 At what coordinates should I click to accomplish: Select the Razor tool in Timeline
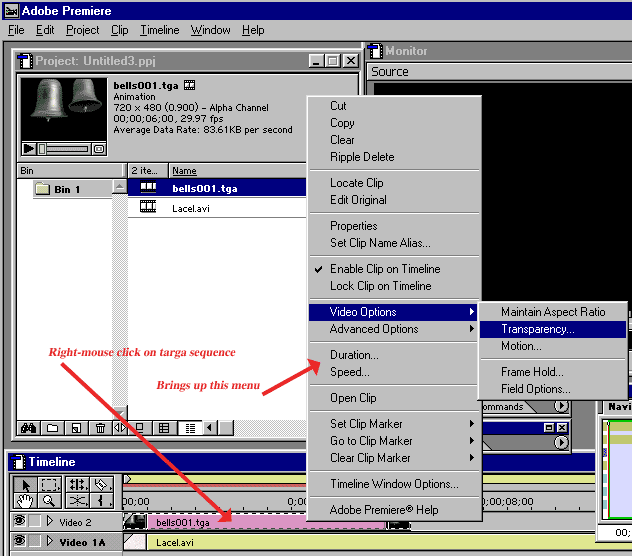tap(101, 485)
